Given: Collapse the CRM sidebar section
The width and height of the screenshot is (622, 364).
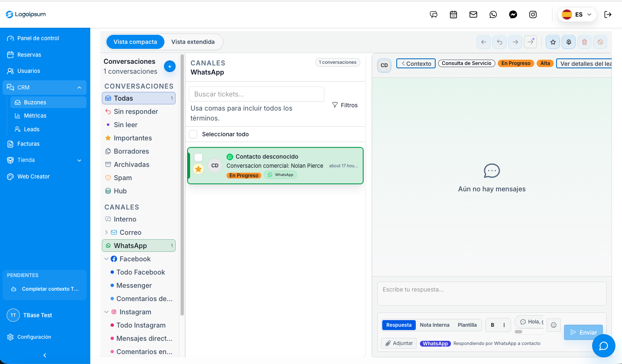Looking at the screenshot, I should point(79,87).
